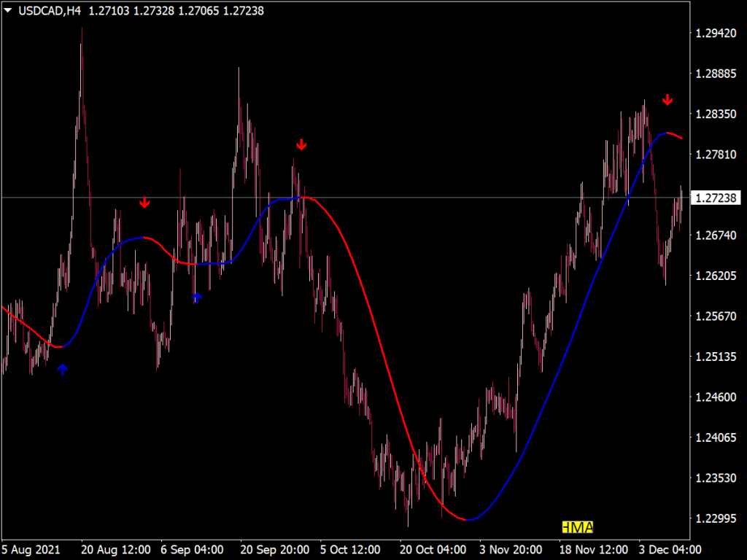Click the red sell arrow above 20 September peak
Viewport: 747px width, 560px height.
tap(301, 145)
